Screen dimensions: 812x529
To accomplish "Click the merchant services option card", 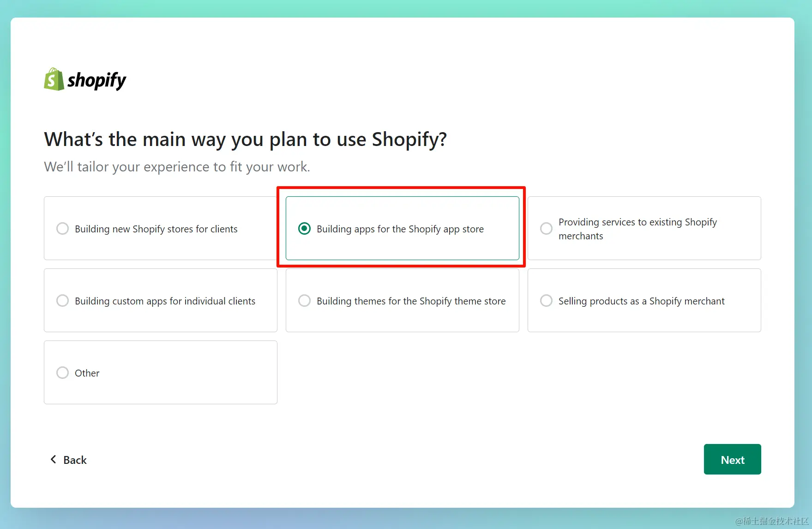I will (644, 228).
